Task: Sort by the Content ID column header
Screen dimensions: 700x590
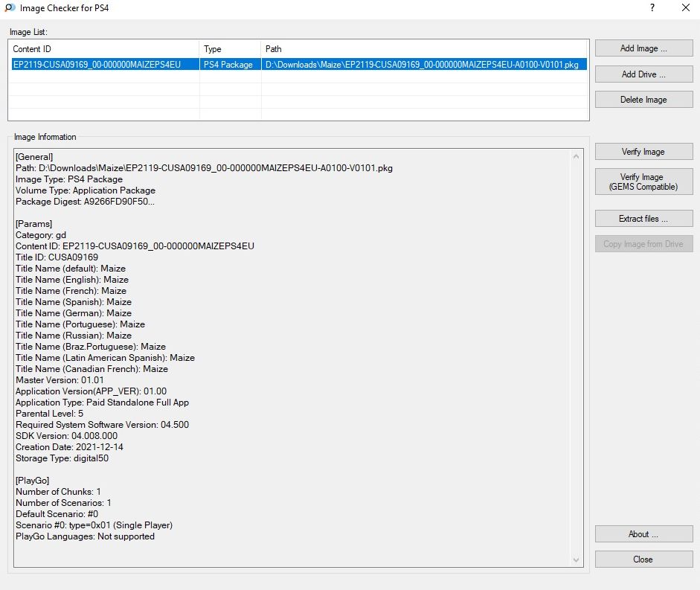Action: point(104,49)
